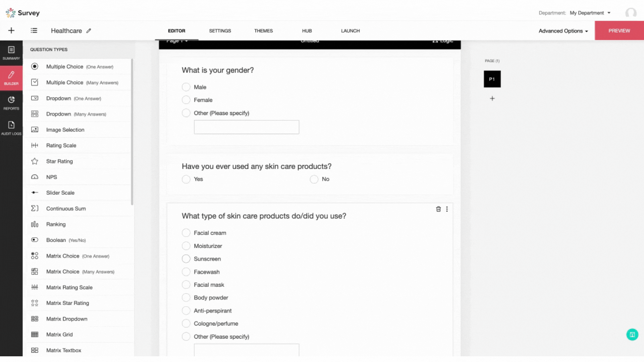Screen dimensions: 644x362
Task: Switch to the Themes tab
Action: coord(263,31)
